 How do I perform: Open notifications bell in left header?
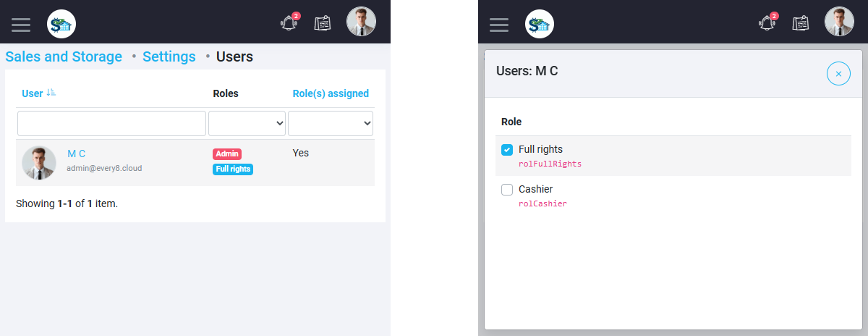coord(289,22)
